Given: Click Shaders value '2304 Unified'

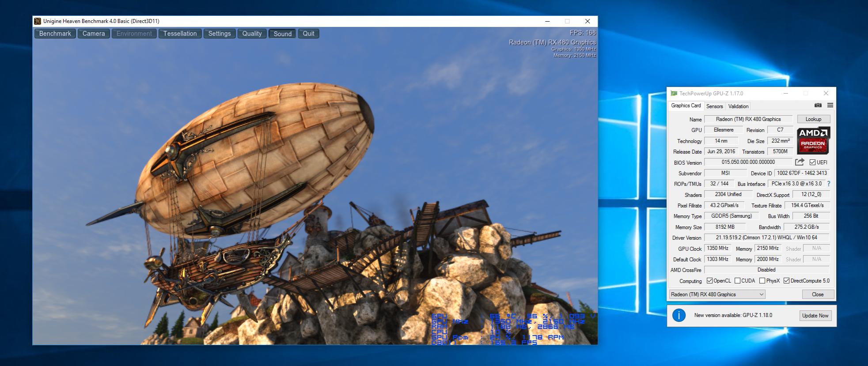Looking at the screenshot, I should [x=728, y=194].
